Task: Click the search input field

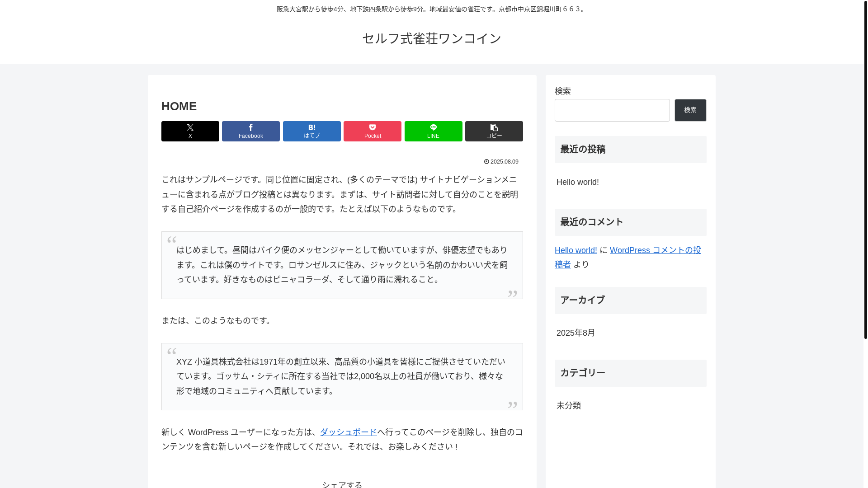Action: point(612,110)
